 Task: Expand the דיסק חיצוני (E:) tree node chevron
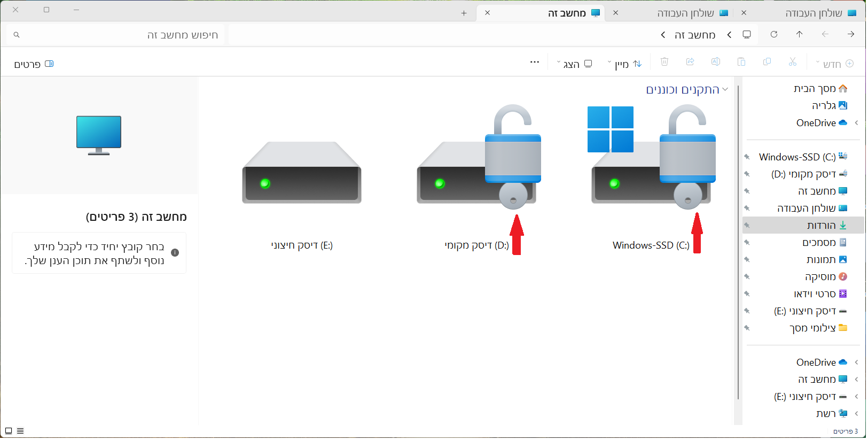(x=856, y=397)
